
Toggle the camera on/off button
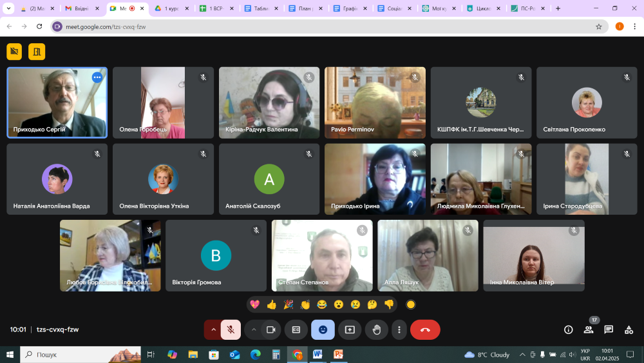pos(271,329)
